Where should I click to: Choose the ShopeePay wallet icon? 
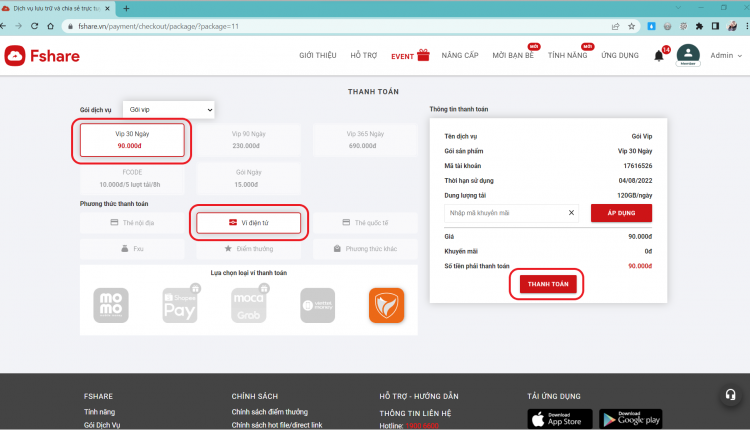tap(179, 305)
